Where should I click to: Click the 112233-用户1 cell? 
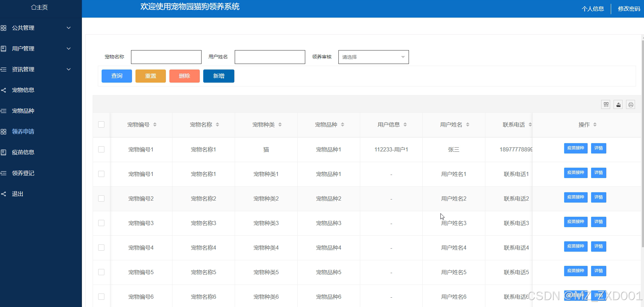pos(391,150)
